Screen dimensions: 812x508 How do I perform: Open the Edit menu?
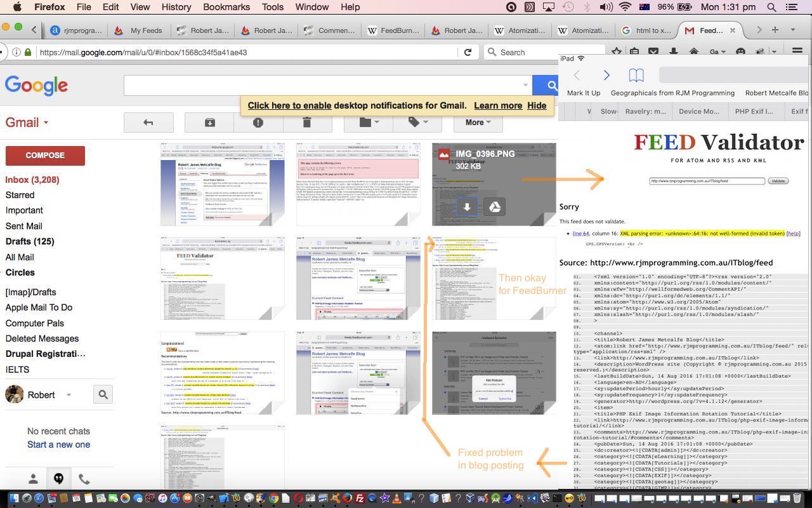pyautogui.click(x=110, y=7)
